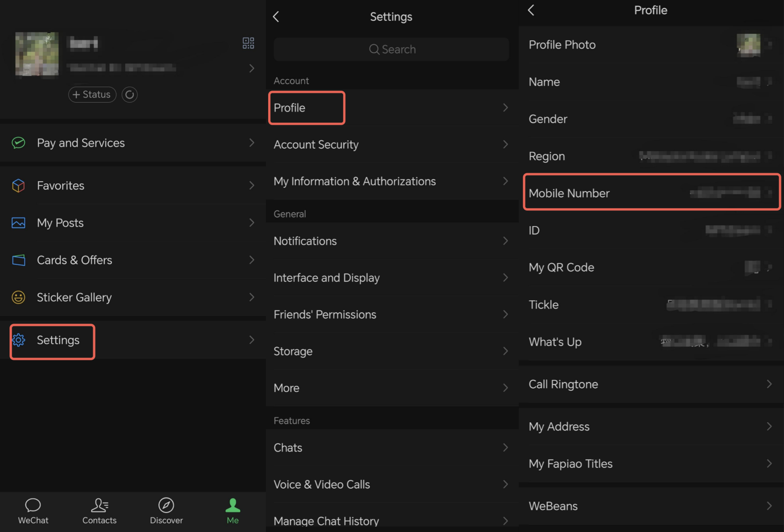
Task: Expand the My Posts row chevron
Action: (252, 223)
